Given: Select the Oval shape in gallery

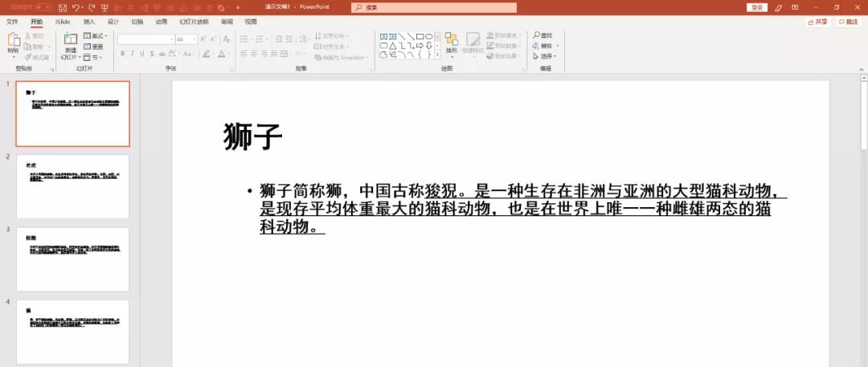Looking at the screenshot, I should (428, 36).
